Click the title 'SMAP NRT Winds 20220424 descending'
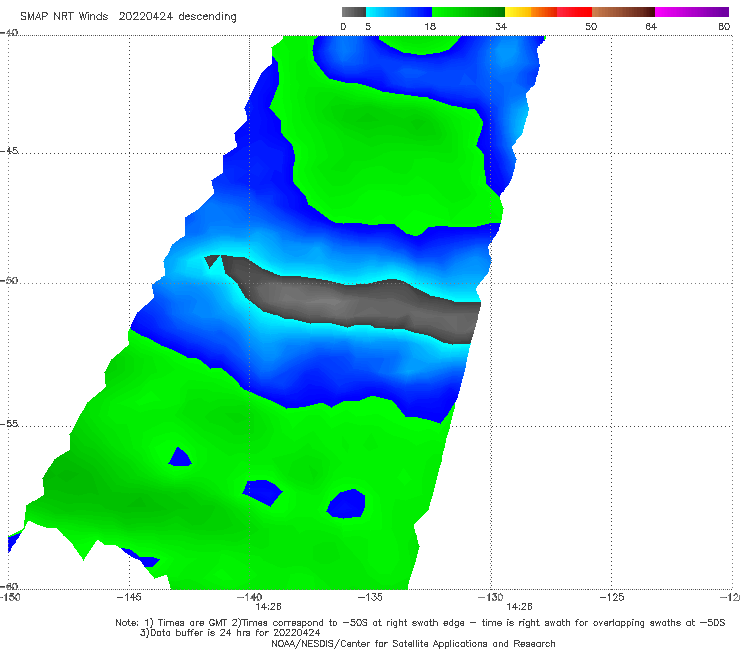Viewport: 740px width, 650px height. click(x=128, y=17)
